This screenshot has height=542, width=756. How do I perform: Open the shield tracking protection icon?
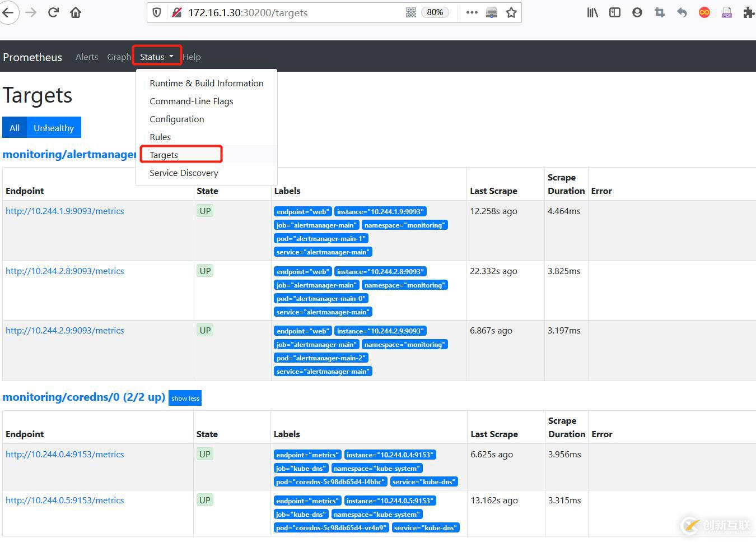157,12
